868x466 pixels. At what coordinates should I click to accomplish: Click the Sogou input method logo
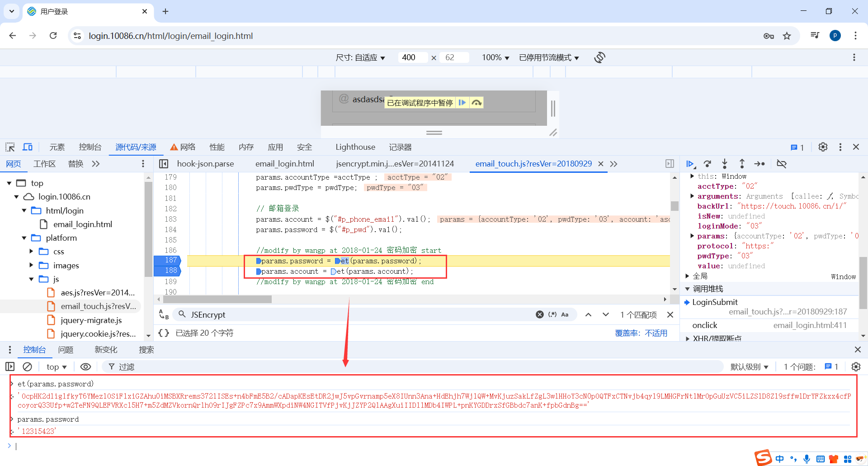[x=763, y=457]
